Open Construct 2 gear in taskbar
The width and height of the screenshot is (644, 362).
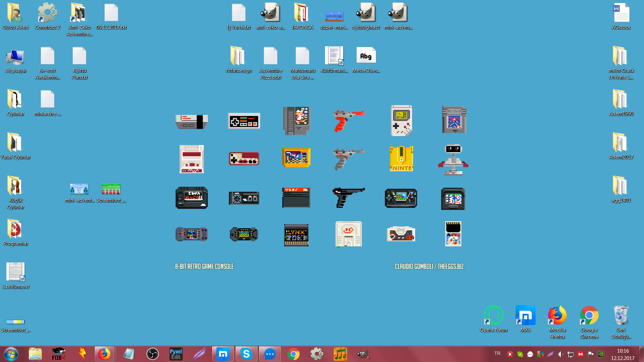[x=317, y=354]
